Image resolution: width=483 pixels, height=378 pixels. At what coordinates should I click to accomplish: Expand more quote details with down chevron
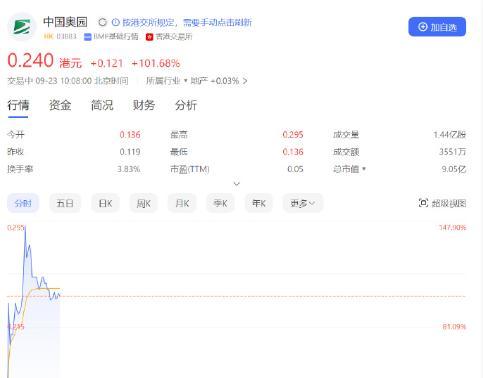[x=237, y=184]
